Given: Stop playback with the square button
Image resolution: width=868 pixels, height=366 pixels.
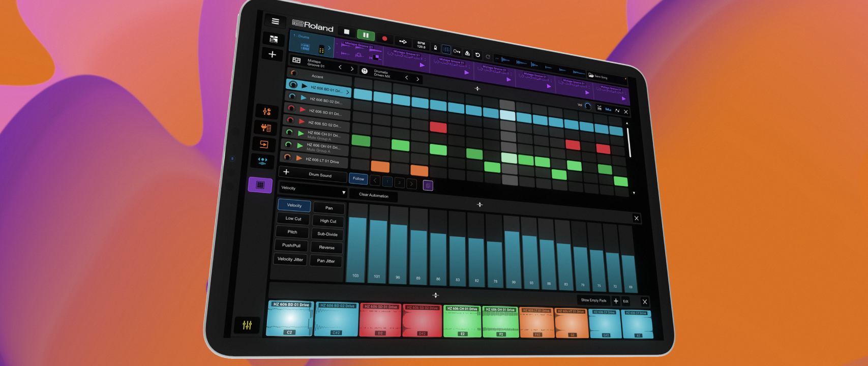Looking at the screenshot, I should click(x=347, y=32).
